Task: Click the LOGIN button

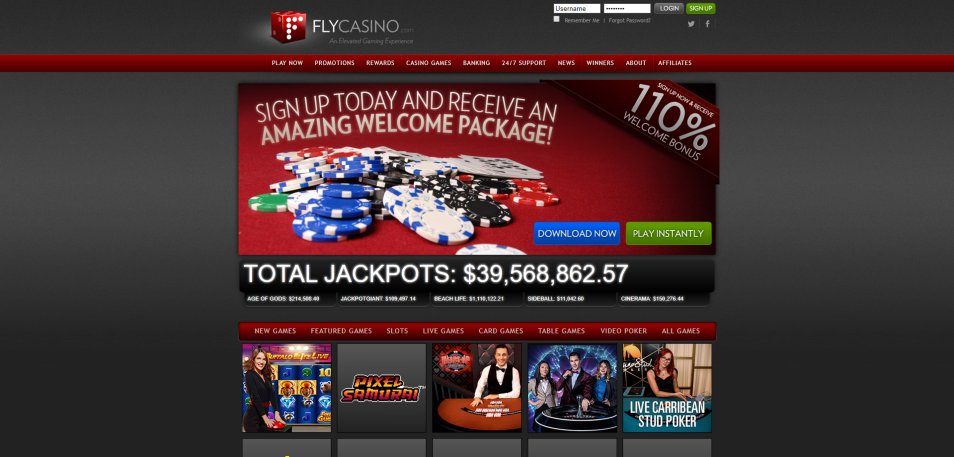Action: (x=669, y=9)
